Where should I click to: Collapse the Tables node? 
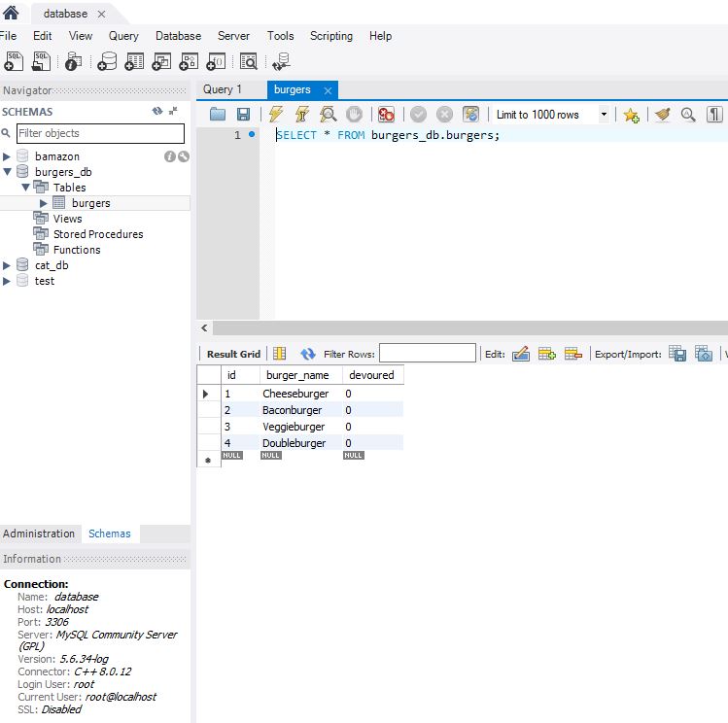coord(25,188)
